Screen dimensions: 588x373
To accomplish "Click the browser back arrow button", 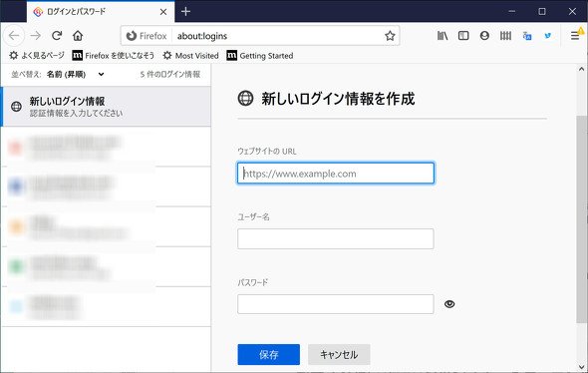I will [14, 36].
